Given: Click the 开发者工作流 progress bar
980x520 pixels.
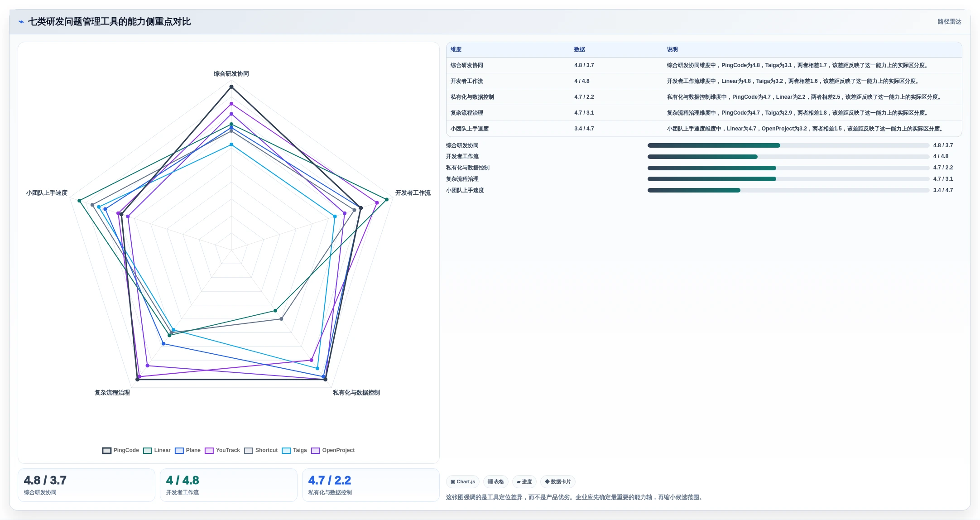Looking at the screenshot, I should 788,157.
